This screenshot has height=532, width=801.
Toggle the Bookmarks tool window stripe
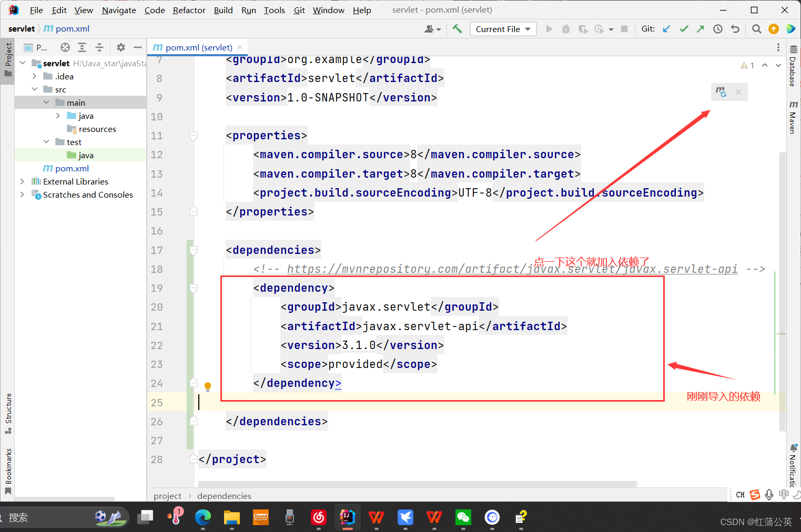pyautogui.click(x=8, y=471)
